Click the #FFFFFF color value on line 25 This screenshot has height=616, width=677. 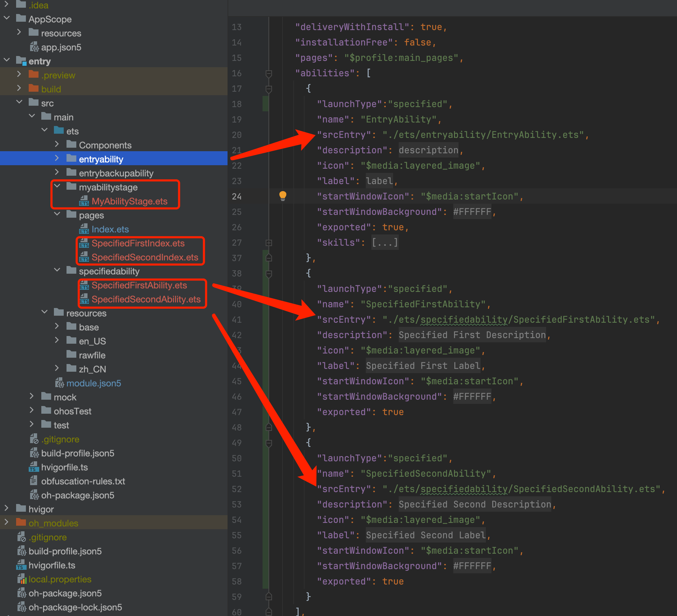coord(472,212)
